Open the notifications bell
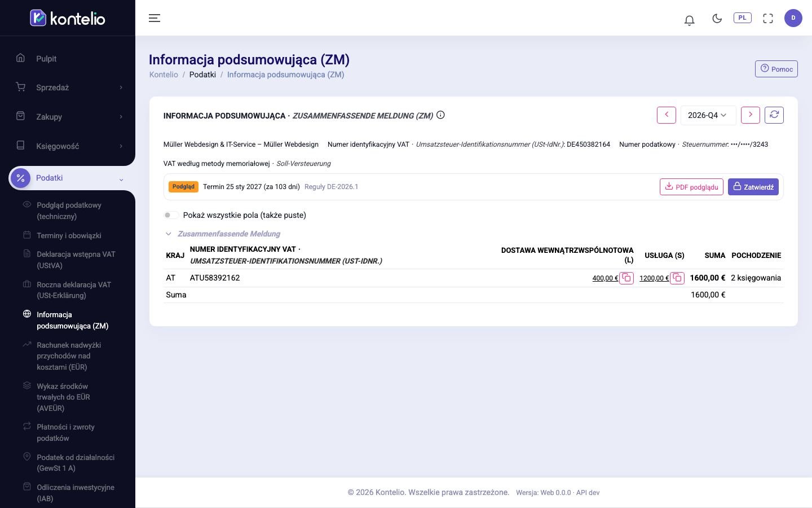The image size is (812, 508). pos(689,20)
